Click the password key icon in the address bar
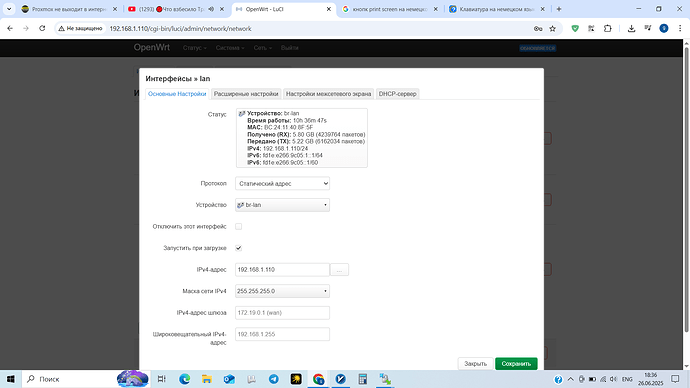Screen dimensions: 690x388 tap(538, 29)
